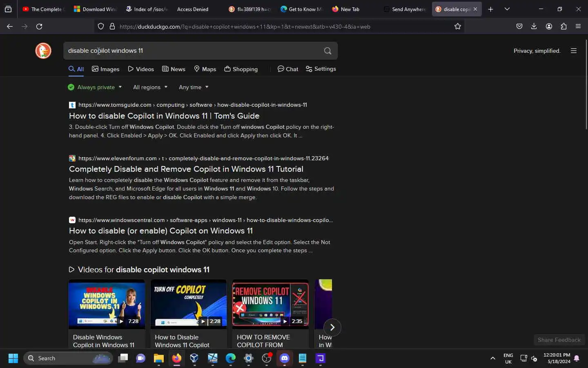588x368 pixels.
Task: Click the Share Feedback button
Action: [x=559, y=340]
